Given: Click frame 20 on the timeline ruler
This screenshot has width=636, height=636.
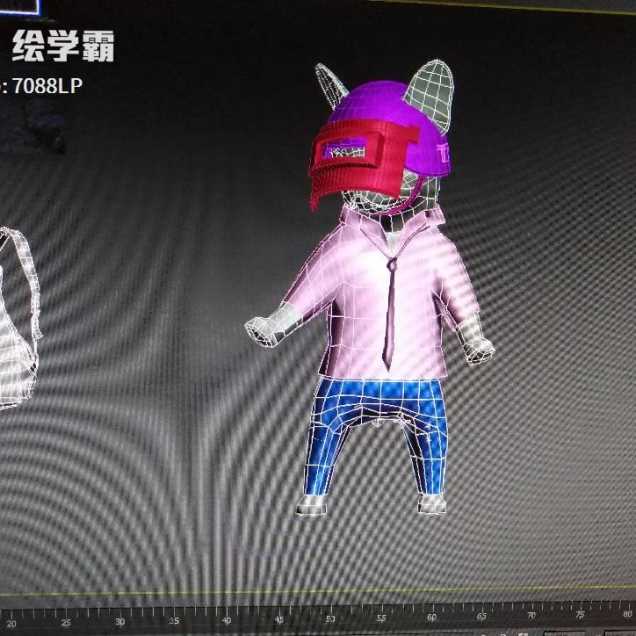Looking at the screenshot, I should (x=11, y=623).
